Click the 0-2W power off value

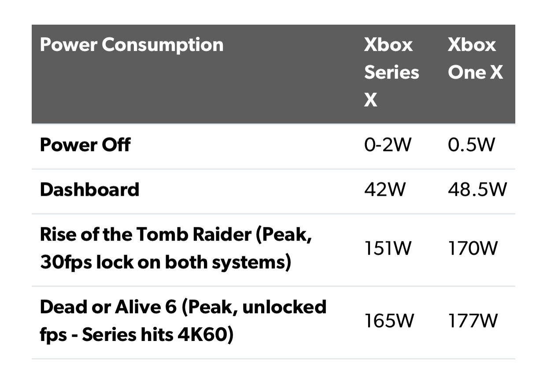coord(387,145)
